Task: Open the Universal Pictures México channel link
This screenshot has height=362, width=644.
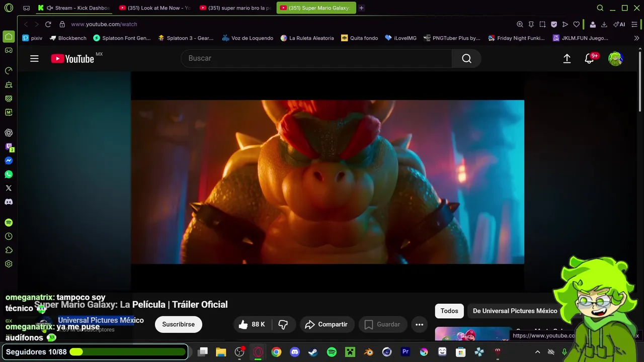Action: 101,320
